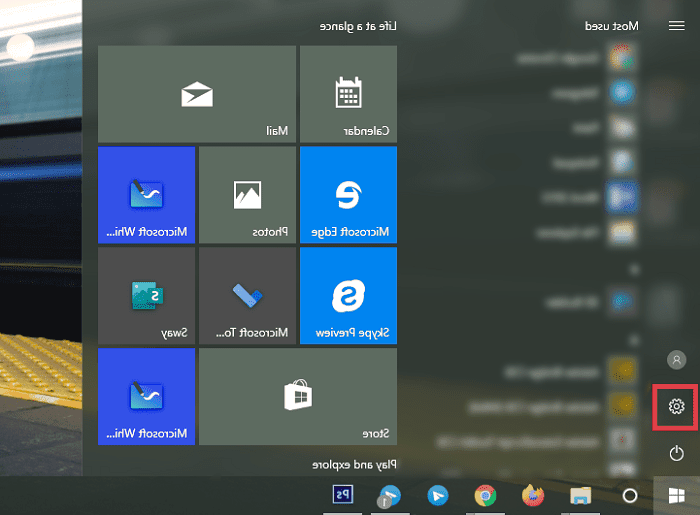700x515 pixels.
Task: Open the Sway tile
Action: tap(146, 295)
